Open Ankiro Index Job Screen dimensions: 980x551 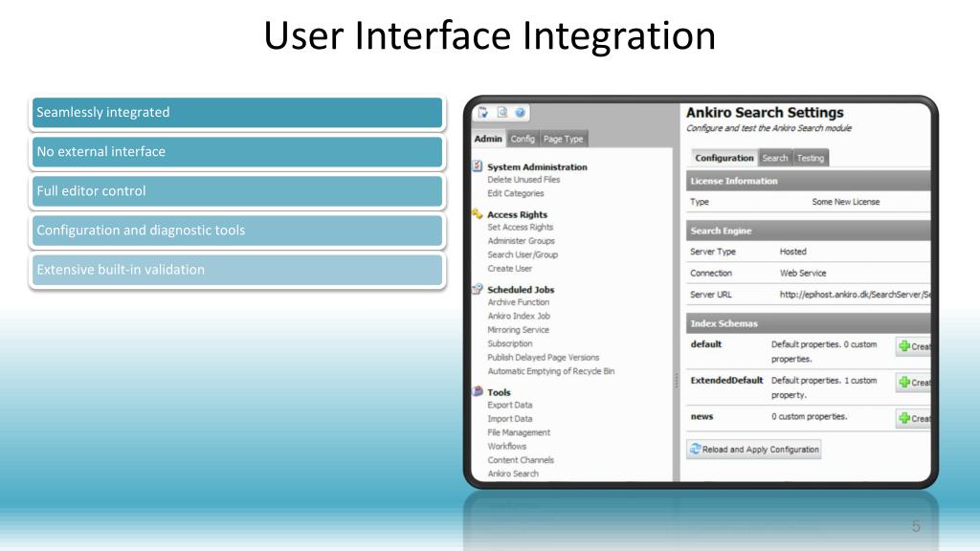click(519, 316)
